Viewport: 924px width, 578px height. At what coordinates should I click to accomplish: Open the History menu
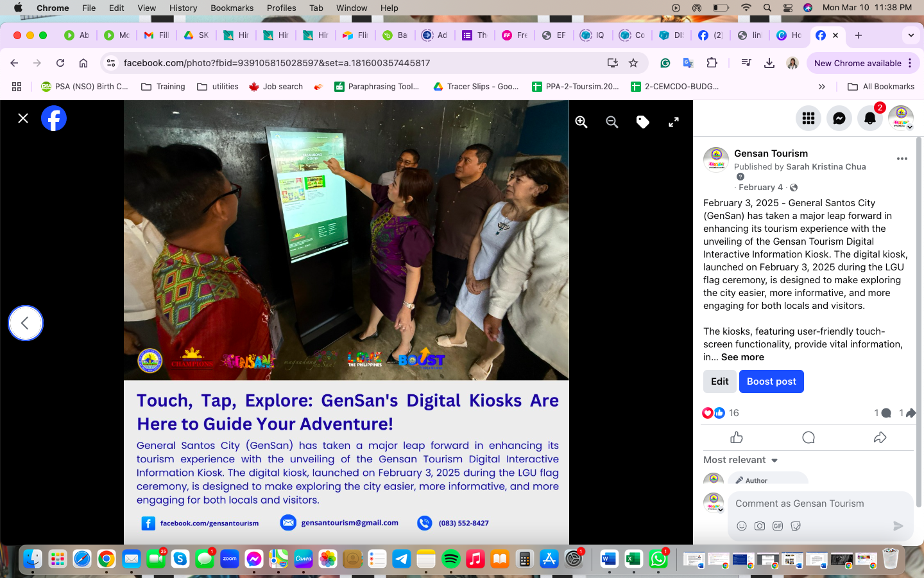pyautogui.click(x=184, y=8)
